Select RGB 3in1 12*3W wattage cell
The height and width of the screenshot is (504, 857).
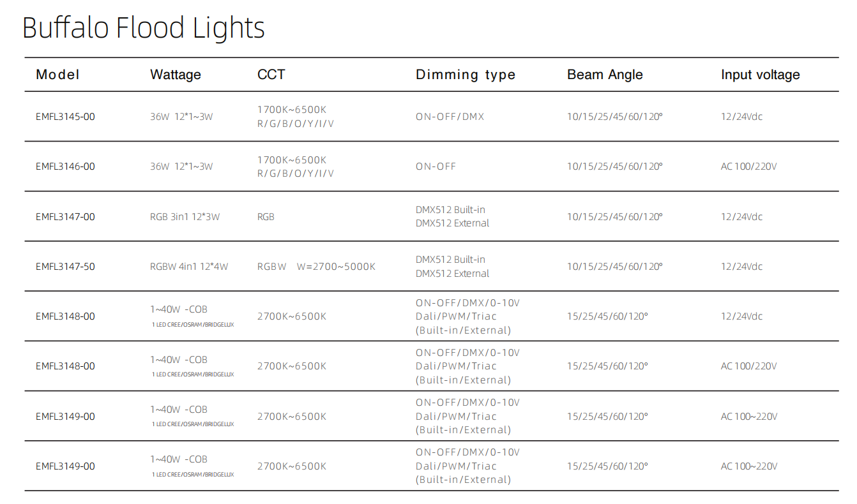185,217
